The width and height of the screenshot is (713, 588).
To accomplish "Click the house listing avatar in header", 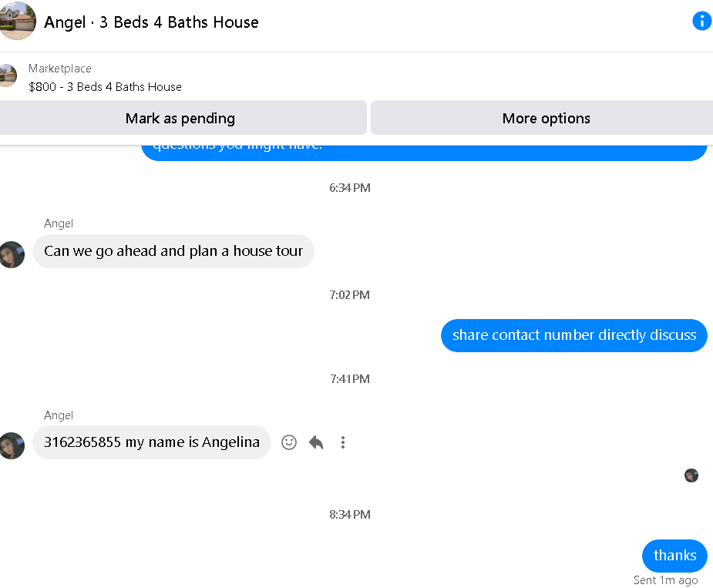I will point(17,21).
